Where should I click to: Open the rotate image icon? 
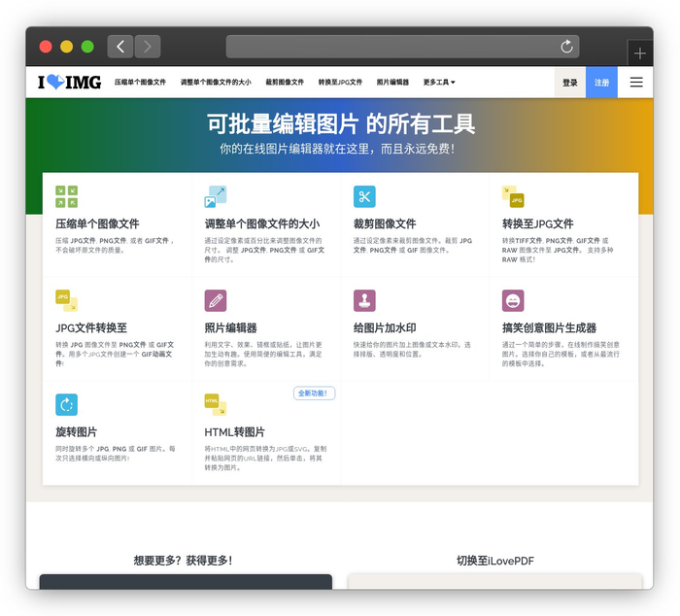click(66, 405)
